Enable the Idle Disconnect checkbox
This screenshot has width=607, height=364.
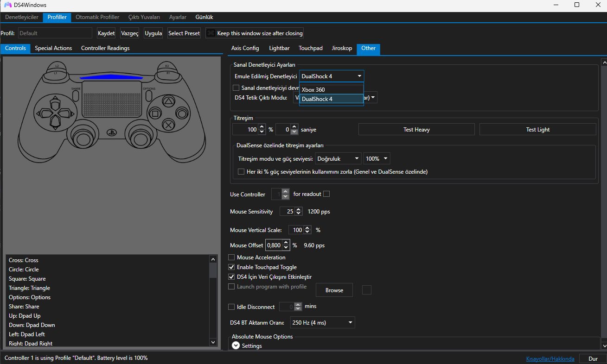click(x=232, y=307)
